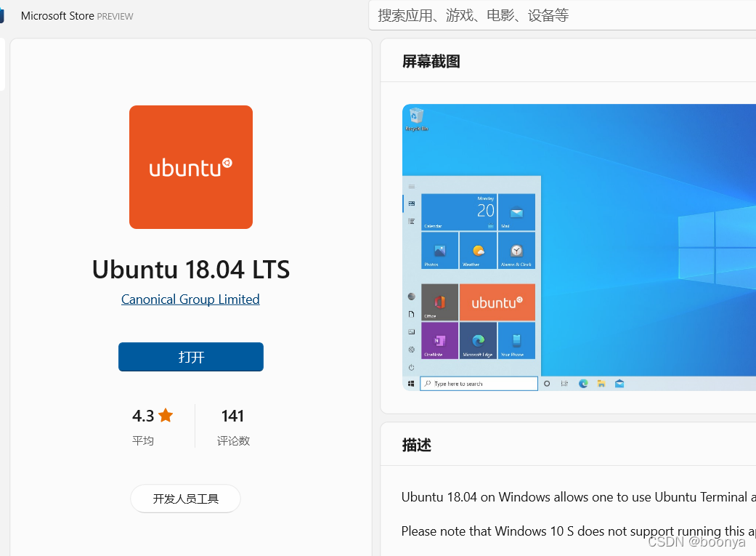Click the description line mentioning Ubuntu Terminal

pos(579,497)
